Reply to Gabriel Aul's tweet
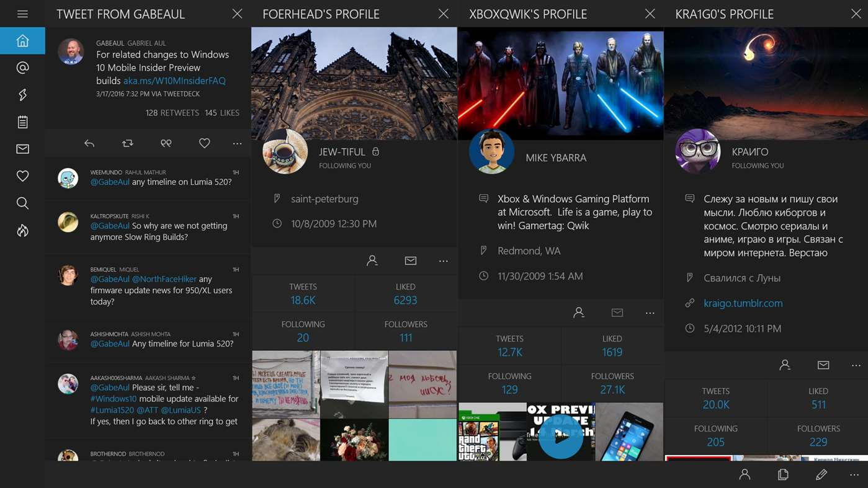The image size is (868, 488). pyautogui.click(x=89, y=143)
